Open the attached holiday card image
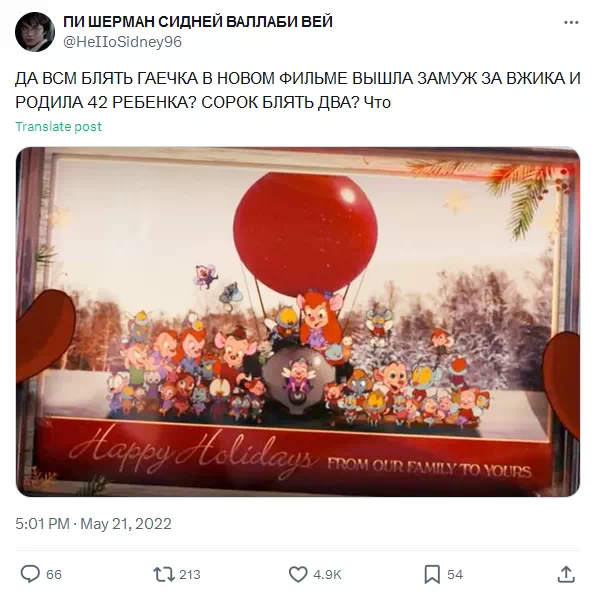Screen dimensions: 595x596 click(298, 322)
